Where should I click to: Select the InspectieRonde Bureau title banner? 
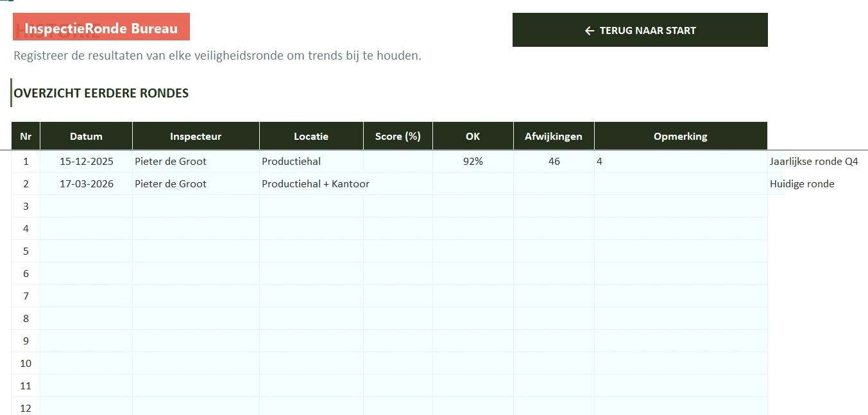[x=101, y=27]
